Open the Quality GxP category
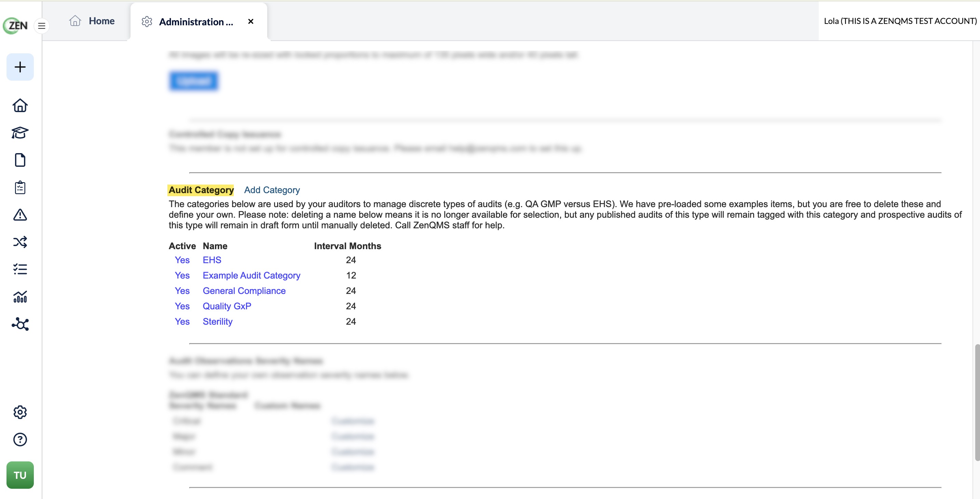This screenshot has height=499, width=980. [227, 306]
